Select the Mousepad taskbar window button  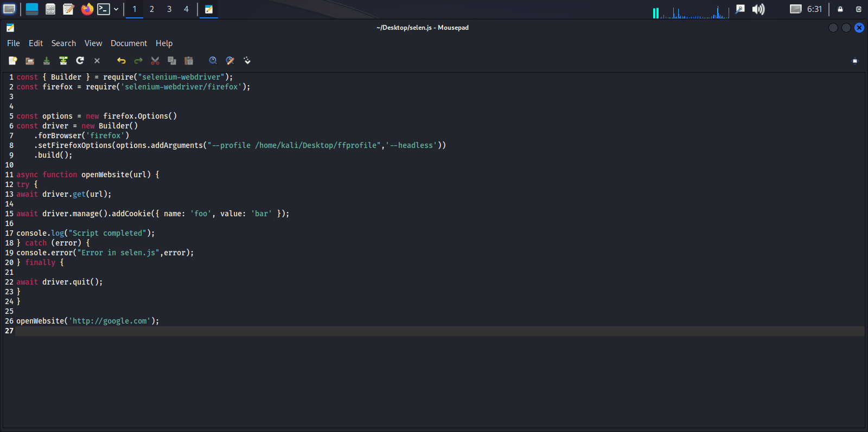tap(209, 9)
